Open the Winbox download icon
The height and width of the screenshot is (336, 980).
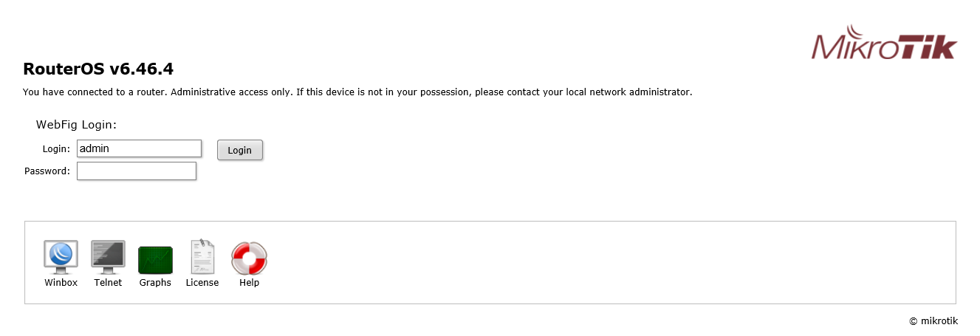point(61,256)
